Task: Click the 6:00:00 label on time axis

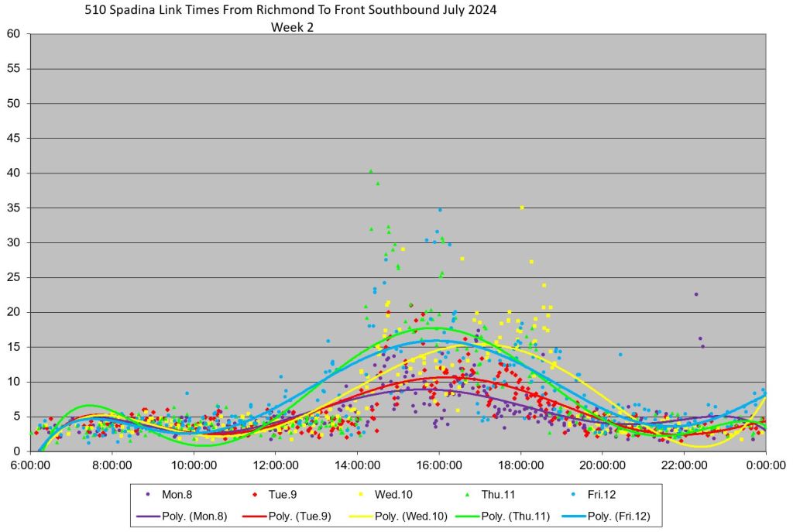Action: coord(30,465)
